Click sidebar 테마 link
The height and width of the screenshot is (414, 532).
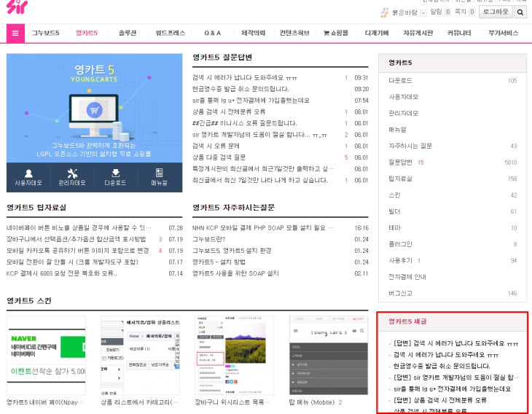coord(394,227)
